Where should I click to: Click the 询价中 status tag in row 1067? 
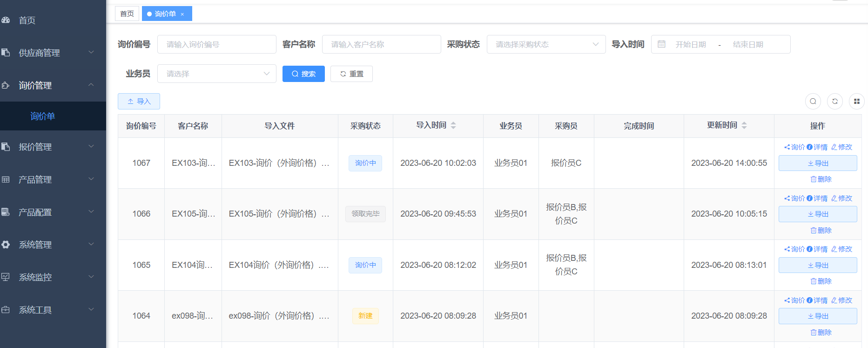(x=365, y=163)
